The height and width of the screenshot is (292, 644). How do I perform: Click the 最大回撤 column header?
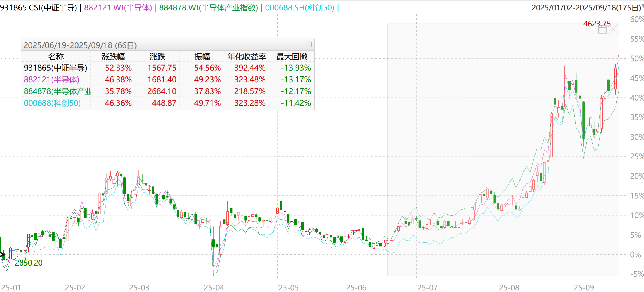[292, 57]
